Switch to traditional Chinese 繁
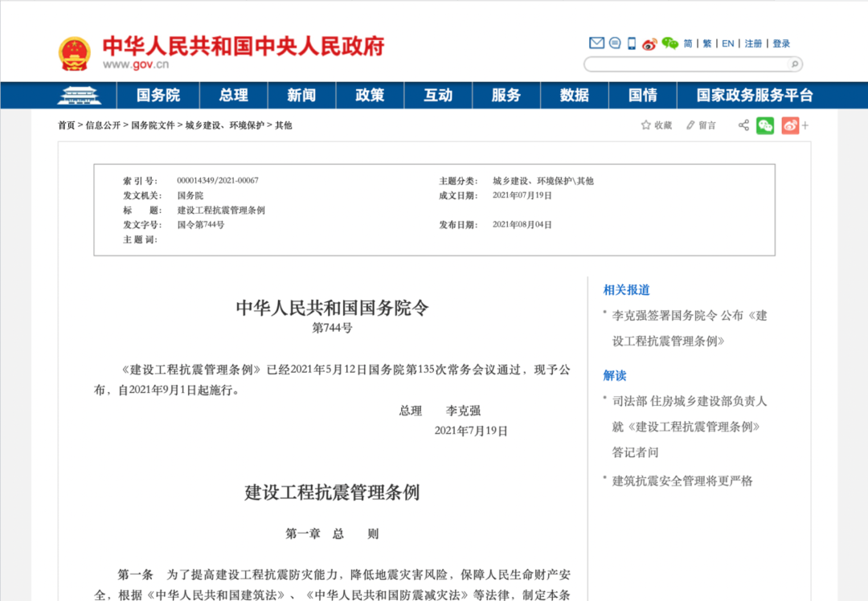Screen dimensions: 868x601 pos(707,43)
